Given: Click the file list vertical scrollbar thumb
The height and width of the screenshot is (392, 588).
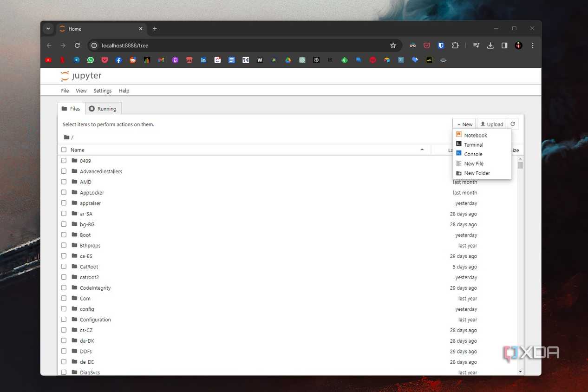Looking at the screenshot, I should 520,165.
